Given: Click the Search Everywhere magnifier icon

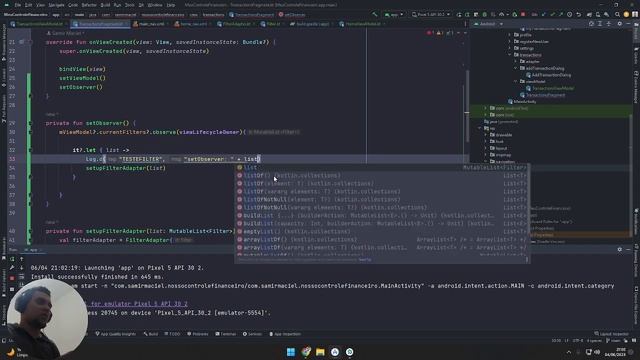Looking at the screenshot, I should click(x=618, y=15).
